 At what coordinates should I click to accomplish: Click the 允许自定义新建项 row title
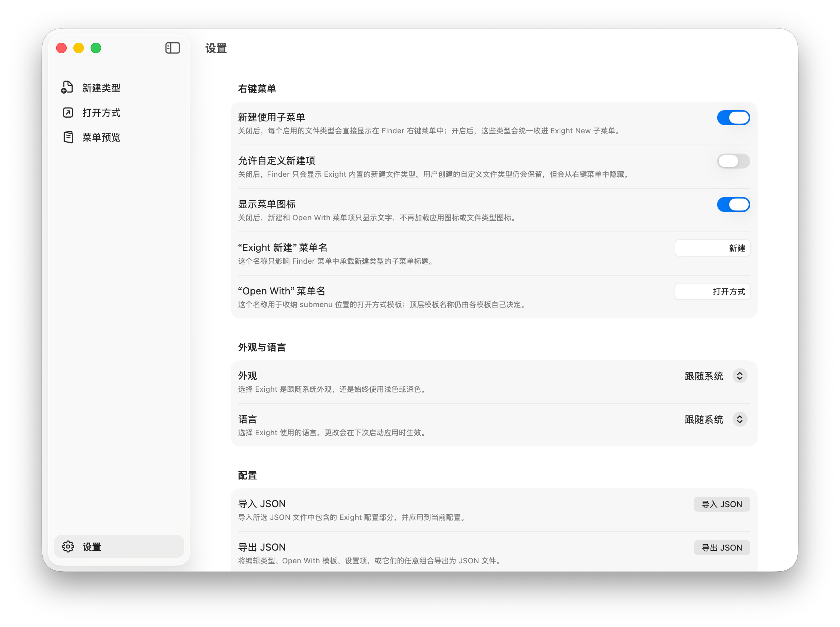coord(277,161)
